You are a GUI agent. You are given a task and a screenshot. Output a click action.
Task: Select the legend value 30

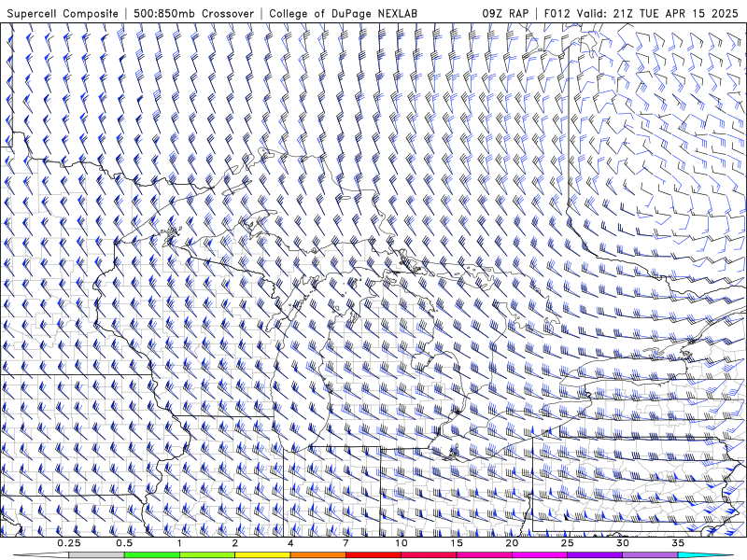(622, 543)
